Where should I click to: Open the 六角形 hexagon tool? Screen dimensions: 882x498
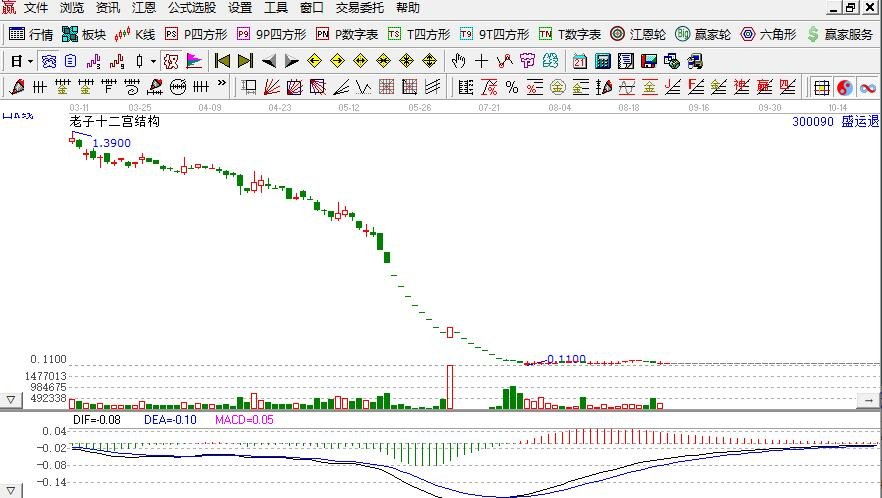point(768,34)
